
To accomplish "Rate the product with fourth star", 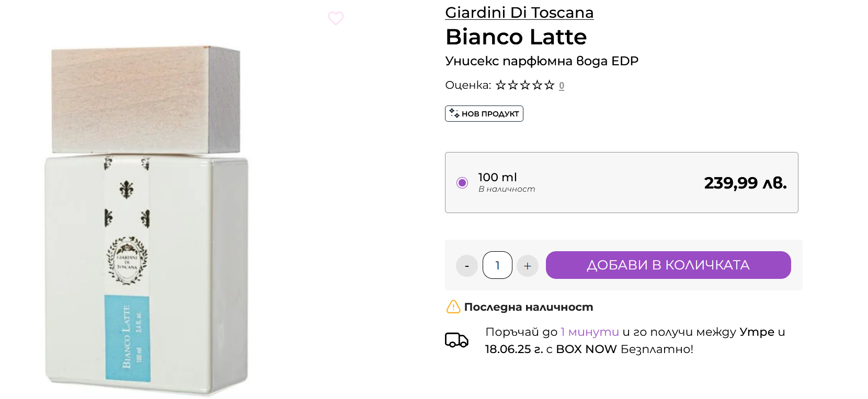I will point(537,85).
